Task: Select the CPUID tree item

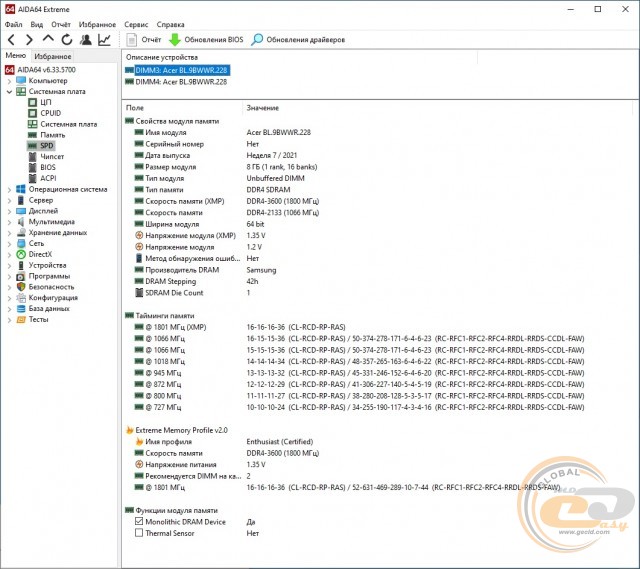Action: (x=51, y=113)
